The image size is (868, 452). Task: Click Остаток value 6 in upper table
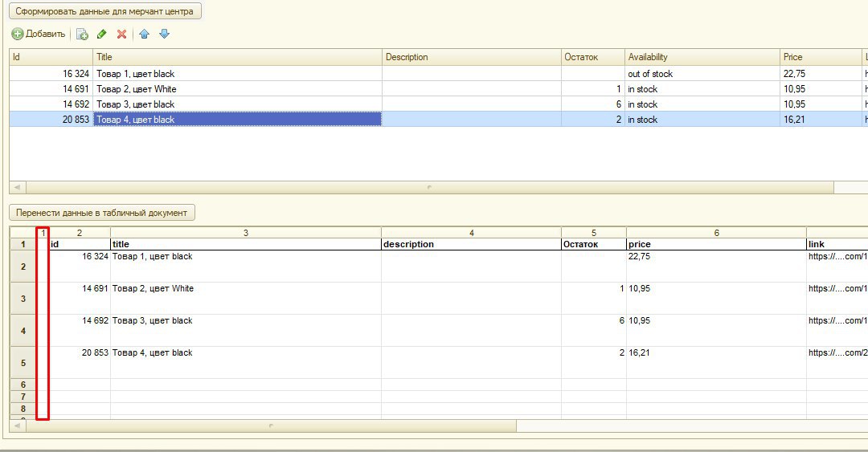593,104
